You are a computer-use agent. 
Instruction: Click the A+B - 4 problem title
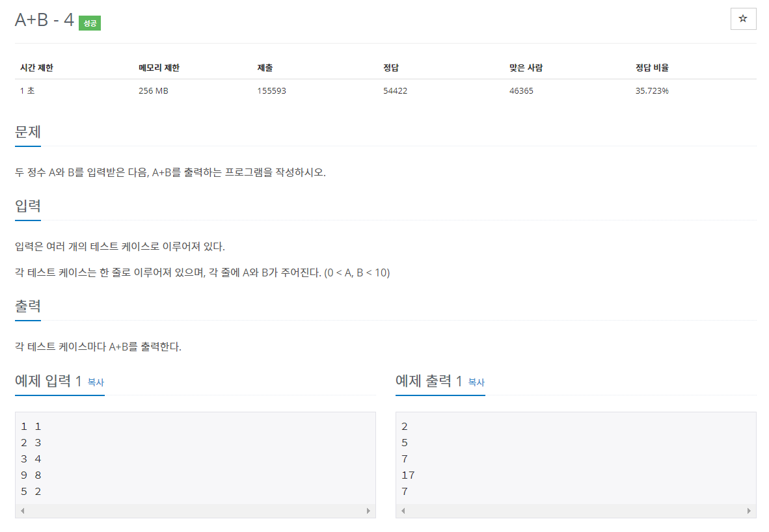45,20
